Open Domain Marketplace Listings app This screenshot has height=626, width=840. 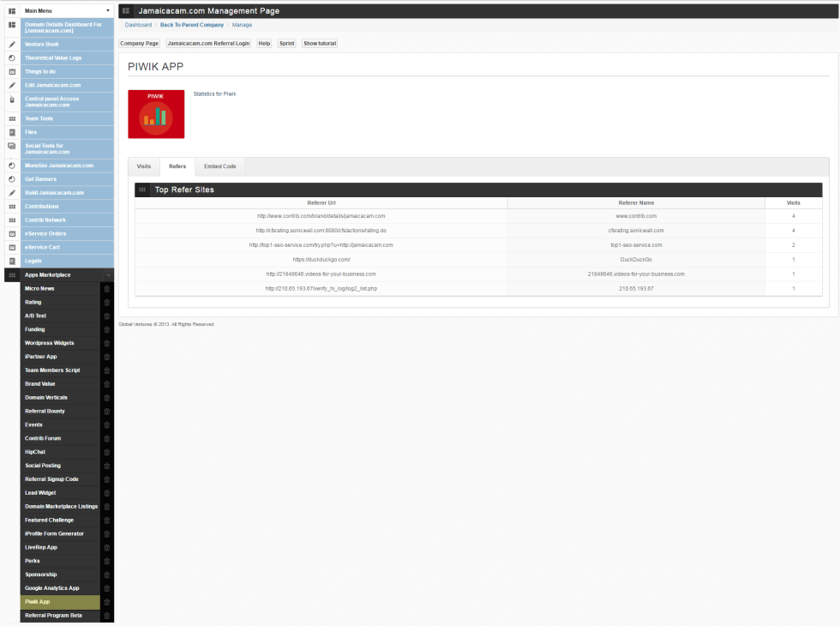(x=60, y=507)
